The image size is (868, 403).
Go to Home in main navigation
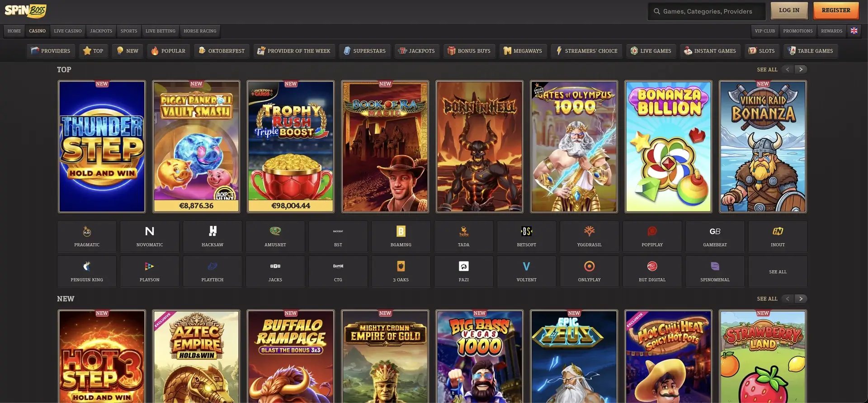(x=14, y=31)
